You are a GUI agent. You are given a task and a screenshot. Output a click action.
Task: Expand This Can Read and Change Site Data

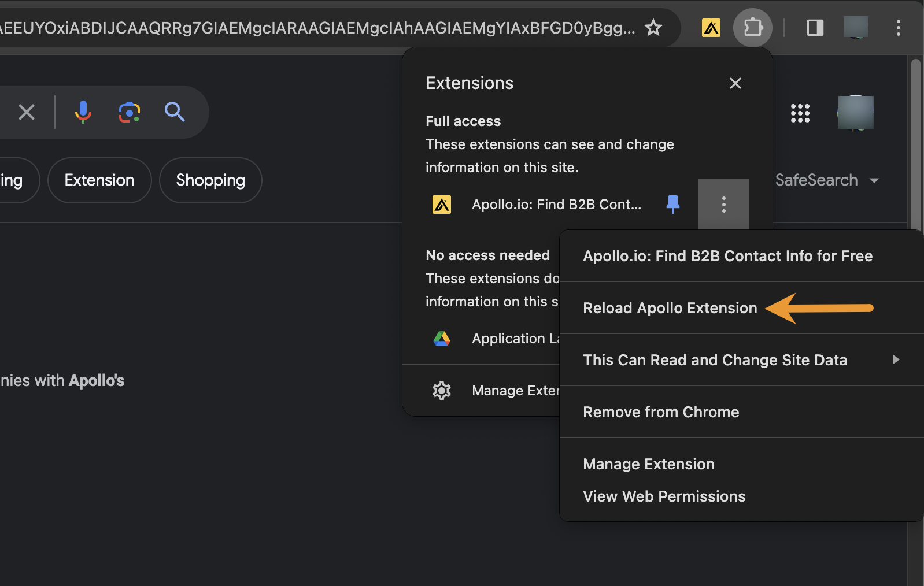point(742,360)
